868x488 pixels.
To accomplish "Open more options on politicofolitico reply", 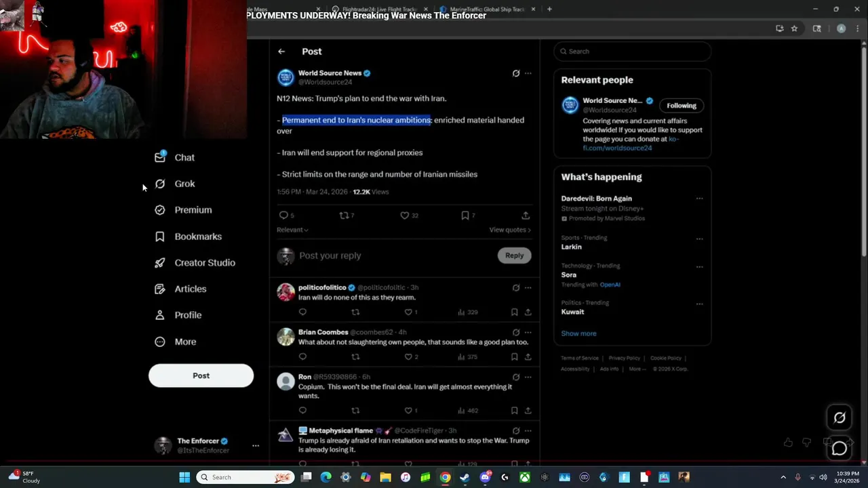I will point(528,288).
